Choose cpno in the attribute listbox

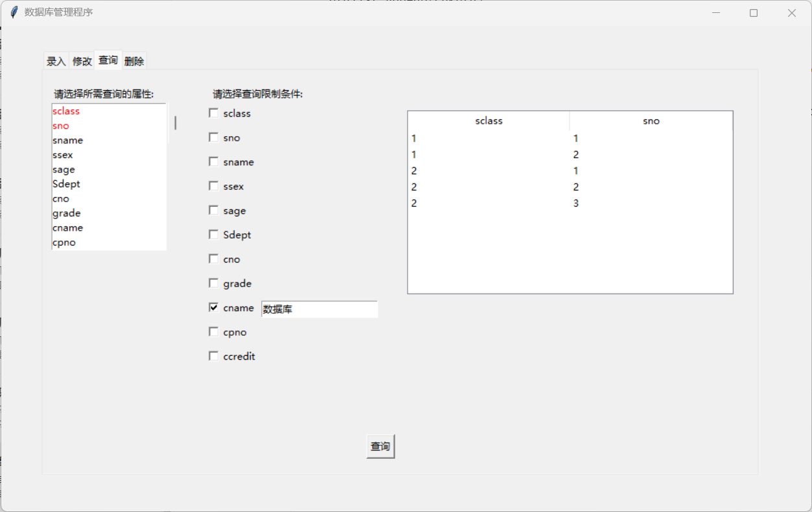(109, 242)
